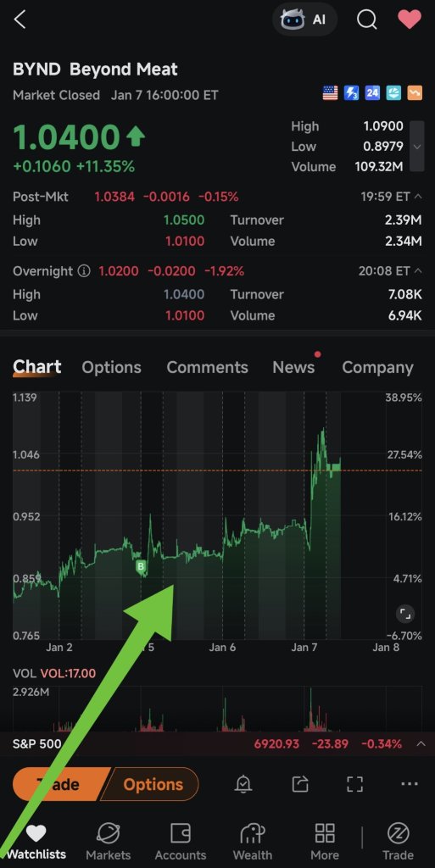Tap the green B buy marker on chart
435x868 pixels.
(x=141, y=566)
